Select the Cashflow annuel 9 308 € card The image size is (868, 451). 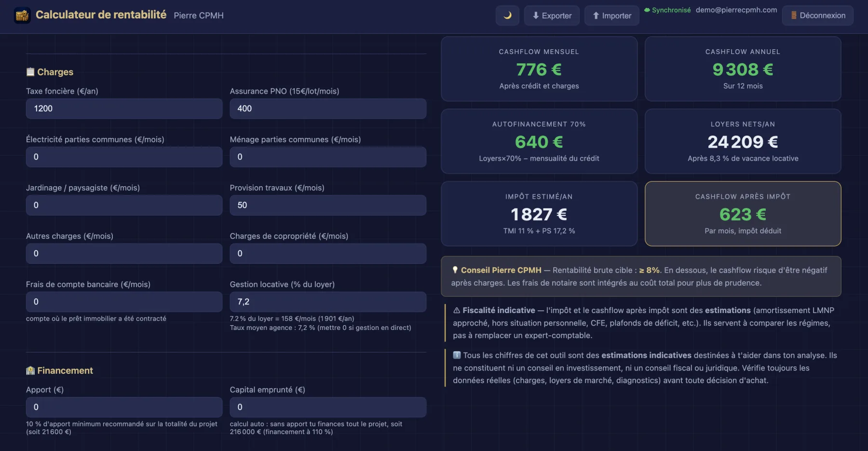(743, 69)
